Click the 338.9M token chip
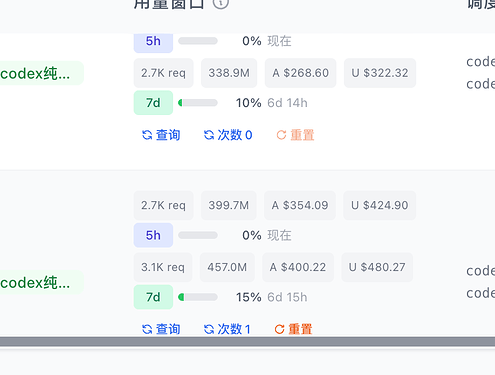This screenshot has height=375, width=495. [x=229, y=73]
